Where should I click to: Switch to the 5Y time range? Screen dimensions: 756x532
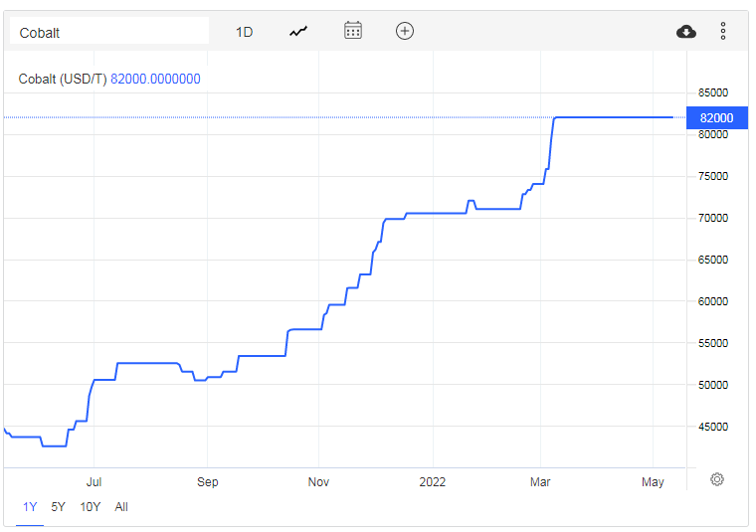coord(59,507)
